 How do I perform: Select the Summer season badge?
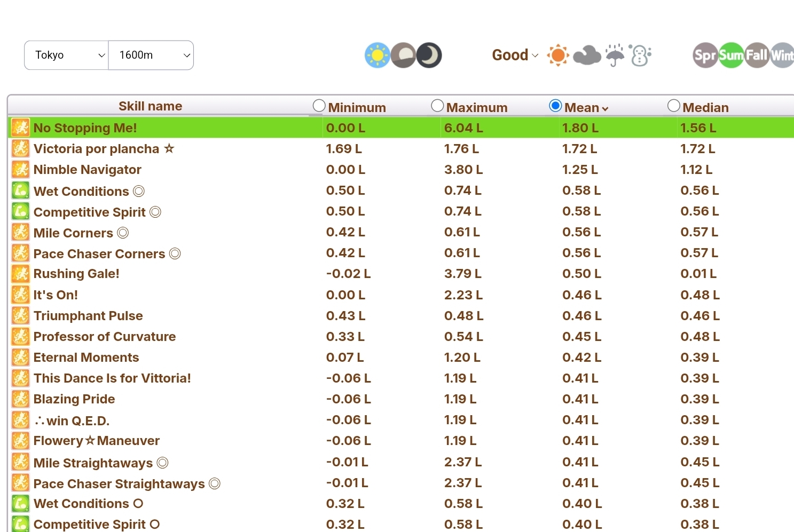(x=731, y=55)
